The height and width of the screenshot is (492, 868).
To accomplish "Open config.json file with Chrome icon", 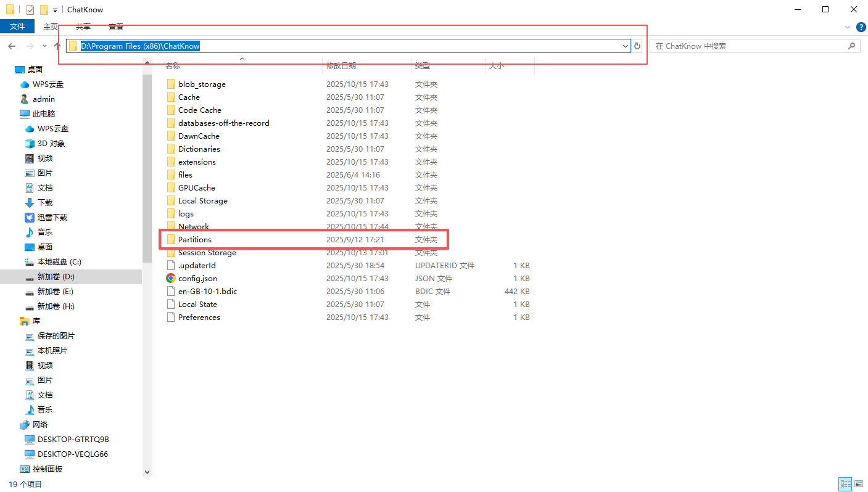I will coord(197,279).
